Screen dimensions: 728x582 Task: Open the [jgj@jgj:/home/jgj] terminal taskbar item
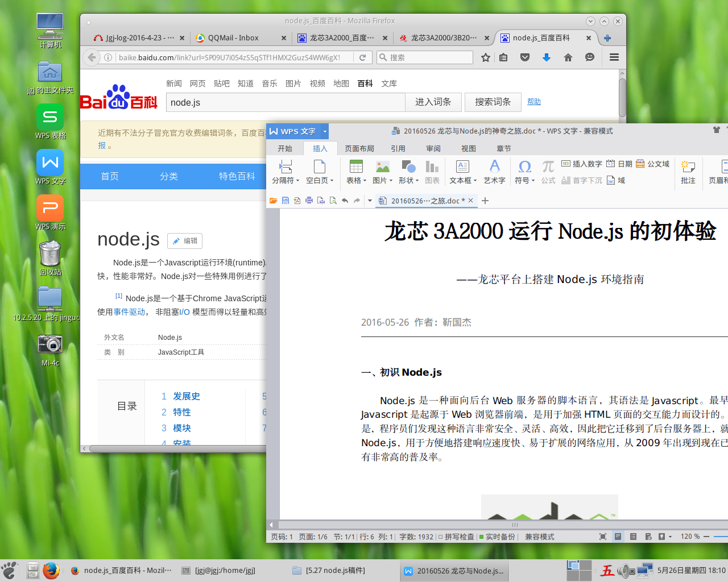point(225,571)
